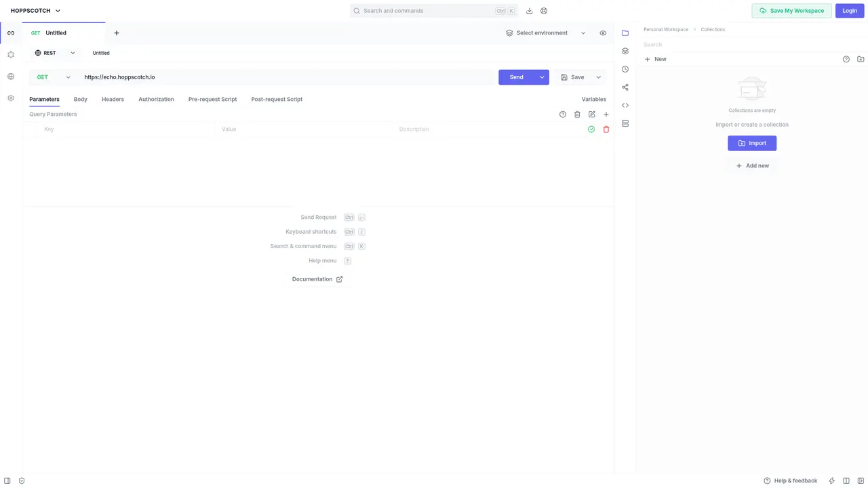The width and height of the screenshot is (868, 488).
Task: Open the History clock panel
Action: (x=625, y=69)
